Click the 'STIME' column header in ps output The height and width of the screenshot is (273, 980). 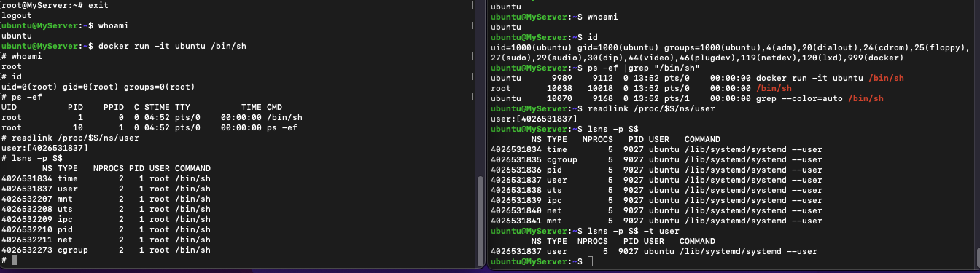point(157,107)
